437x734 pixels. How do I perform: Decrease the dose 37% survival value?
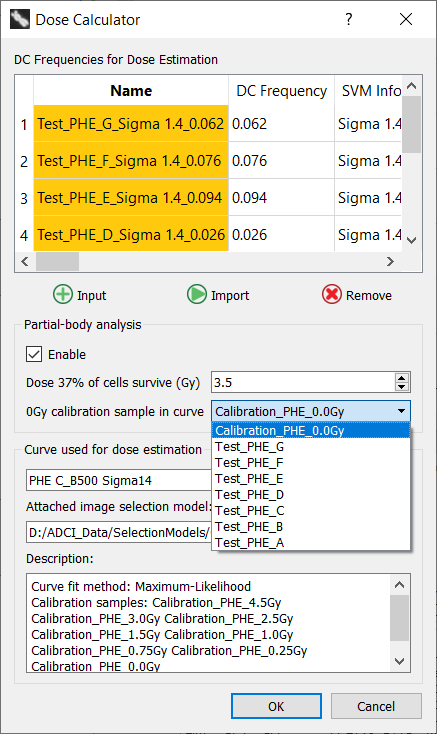pyautogui.click(x=401, y=387)
